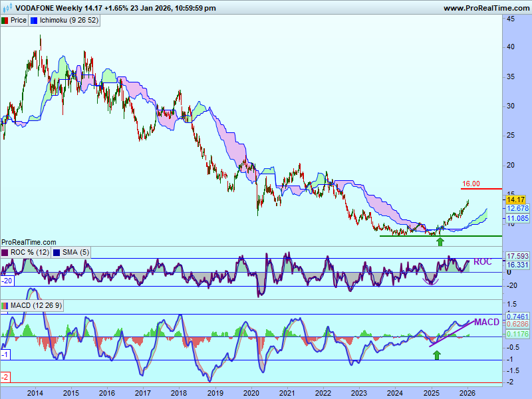This screenshot has width=532, height=399.
Task: Click the 14.17 current price tag
Action: pos(515,199)
